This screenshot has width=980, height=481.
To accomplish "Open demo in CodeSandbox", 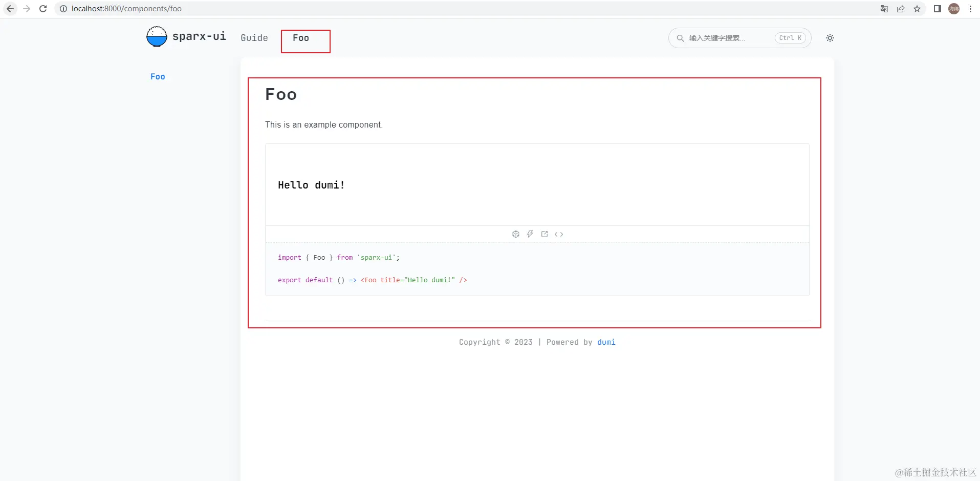I will 516,234.
